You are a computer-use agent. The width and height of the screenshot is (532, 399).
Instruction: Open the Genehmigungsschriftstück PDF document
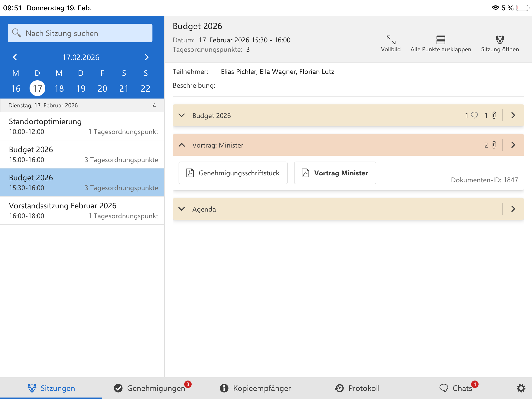pyautogui.click(x=233, y=173)
